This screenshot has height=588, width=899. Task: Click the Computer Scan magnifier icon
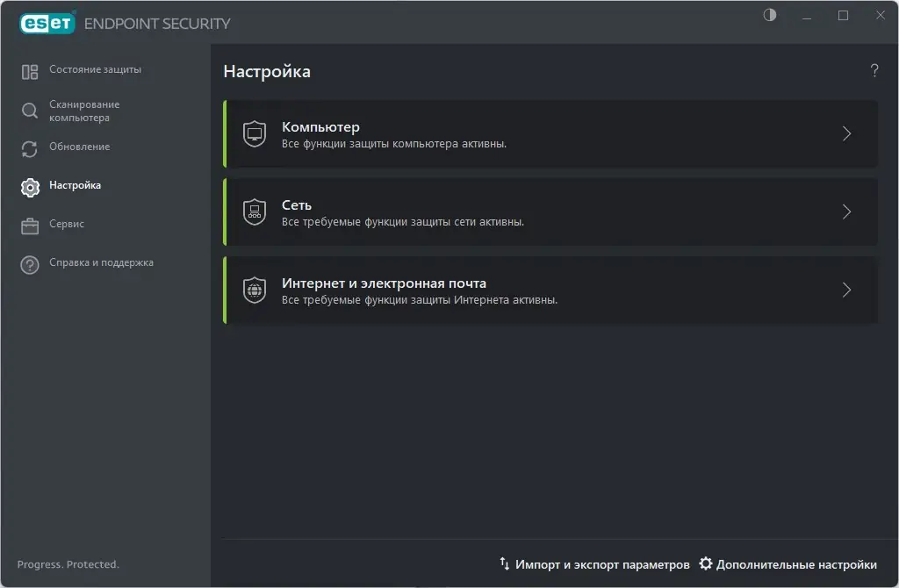pyautogui.click(x=30, y=111)
